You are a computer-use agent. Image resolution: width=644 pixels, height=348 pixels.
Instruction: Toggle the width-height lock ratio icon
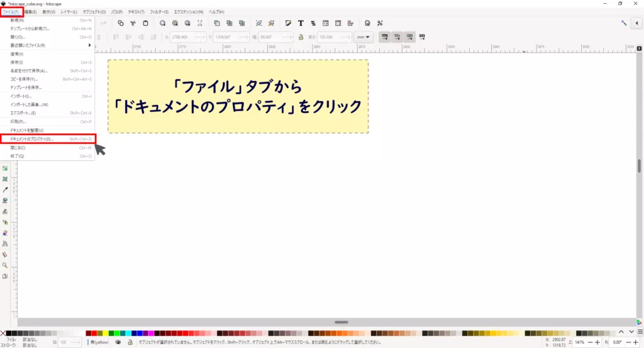click(301, 37)
